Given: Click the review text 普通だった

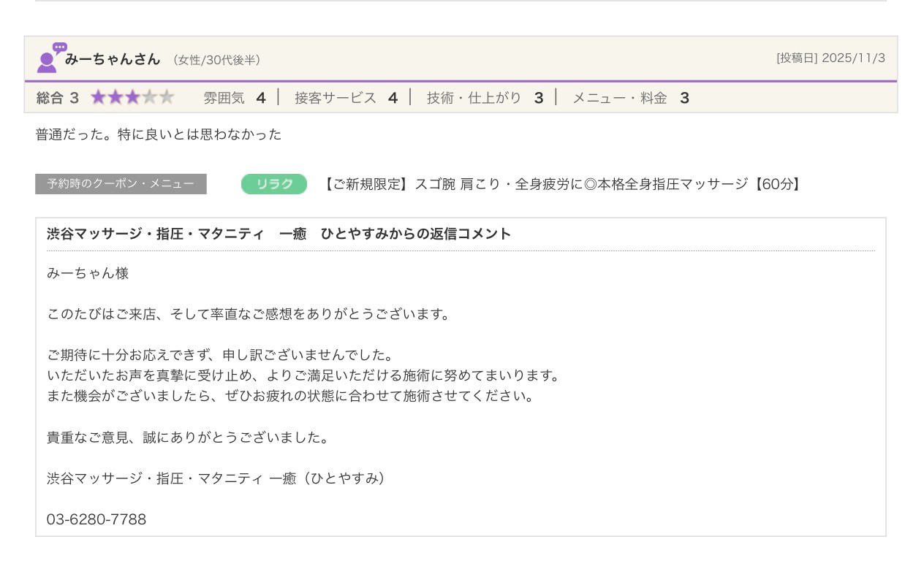Looking at the screenshot, I should (x=159, y=134).
